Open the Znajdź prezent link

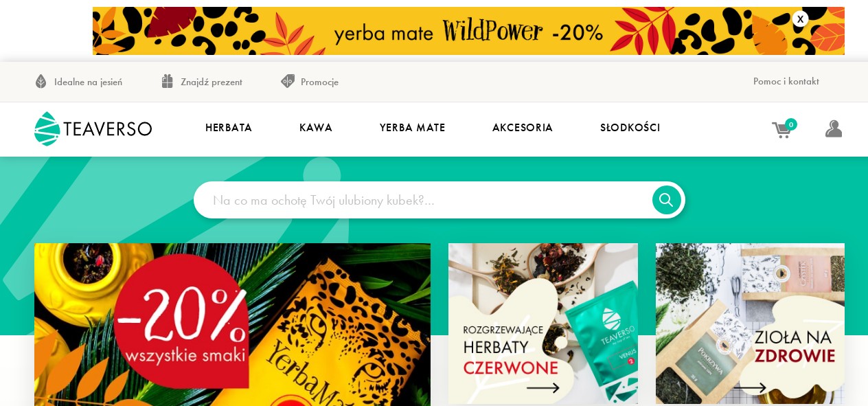pyautogui.click(x=212, y=82)
